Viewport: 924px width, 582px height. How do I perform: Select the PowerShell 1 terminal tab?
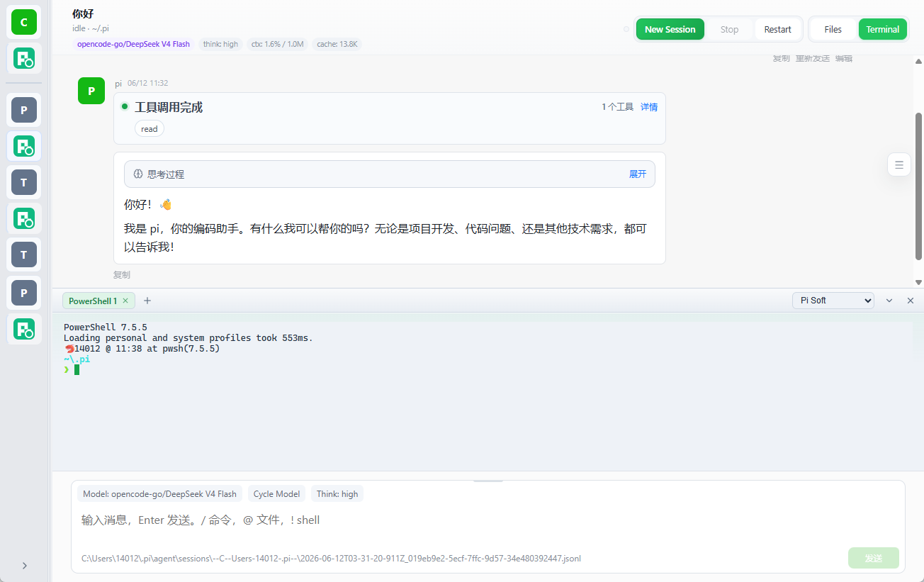93,301
